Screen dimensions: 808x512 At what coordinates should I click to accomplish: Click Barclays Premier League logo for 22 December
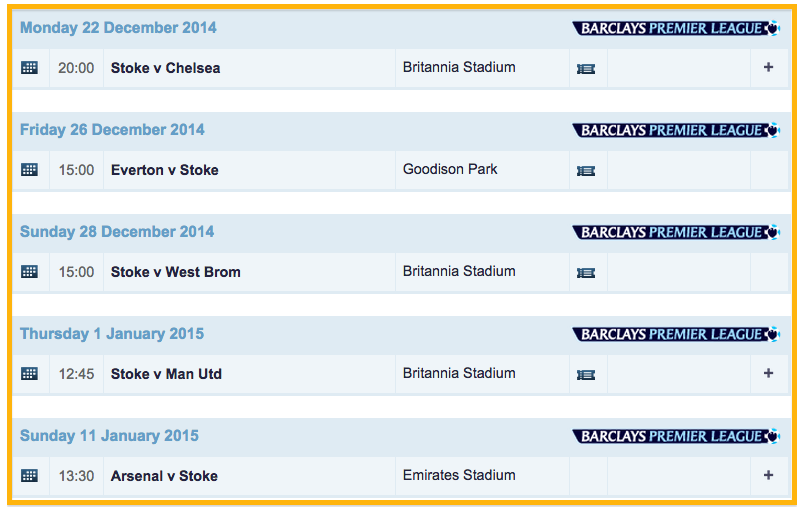coord(676,28)
